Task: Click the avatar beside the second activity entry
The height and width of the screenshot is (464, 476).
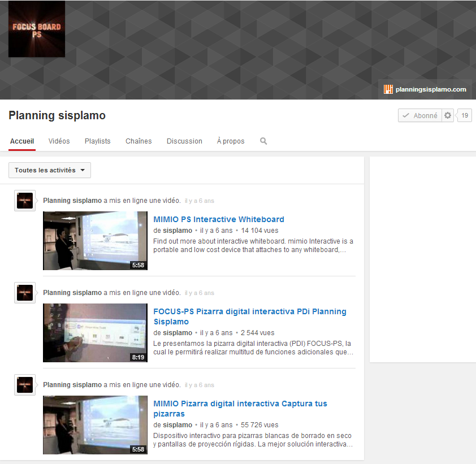Action: coord(25,293)
